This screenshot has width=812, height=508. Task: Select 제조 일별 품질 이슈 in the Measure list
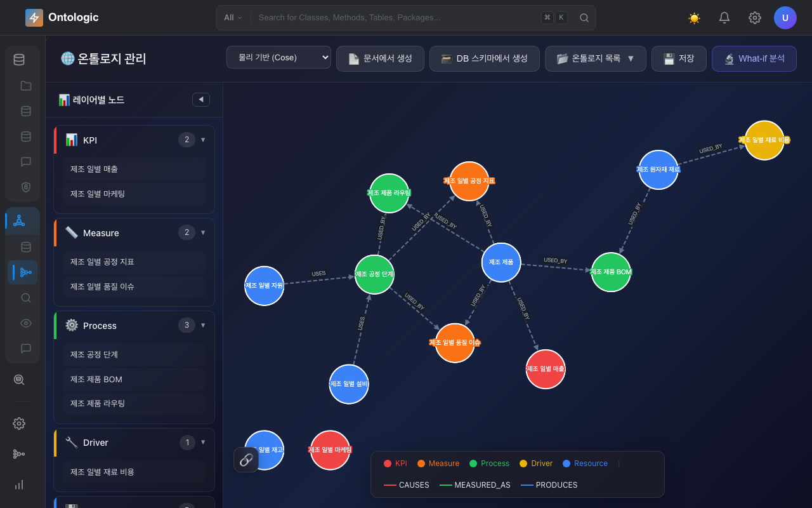point(134,286)
